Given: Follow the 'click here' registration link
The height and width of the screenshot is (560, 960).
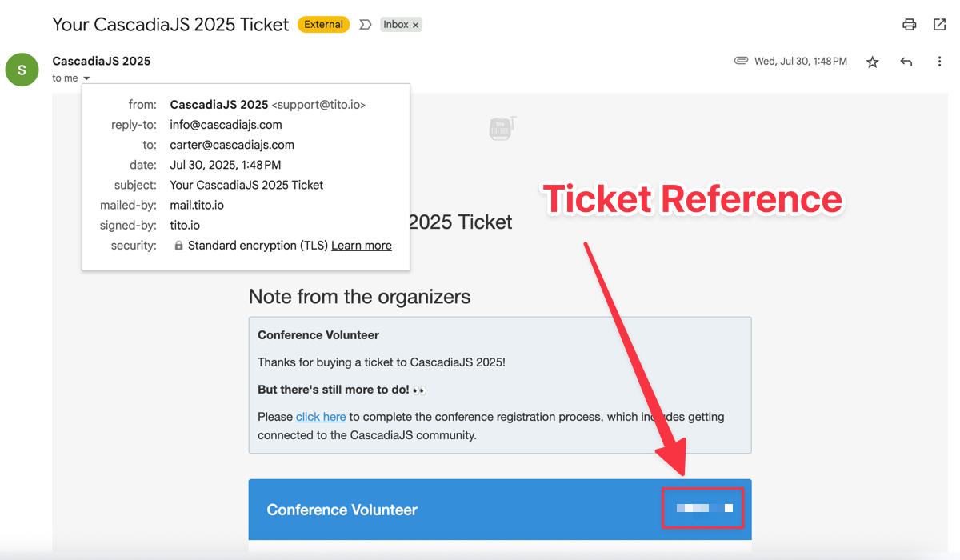Looking at the screenshot, I should coord(321,417).
